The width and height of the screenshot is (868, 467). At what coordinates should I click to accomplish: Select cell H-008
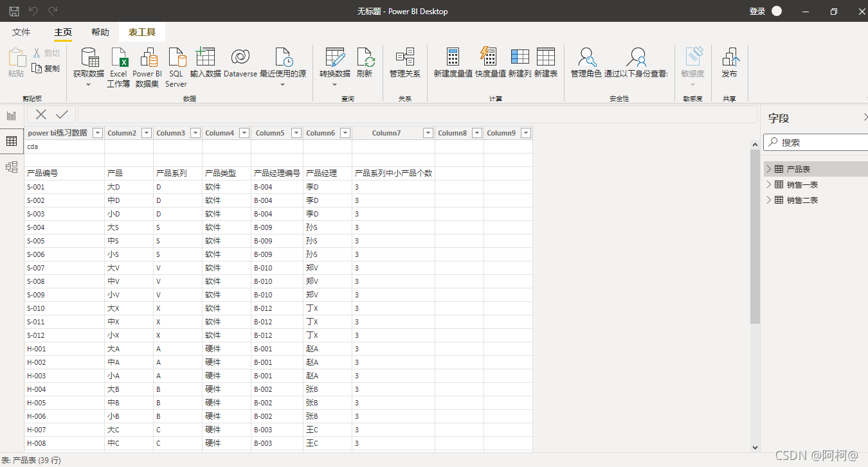click(64, 443)
